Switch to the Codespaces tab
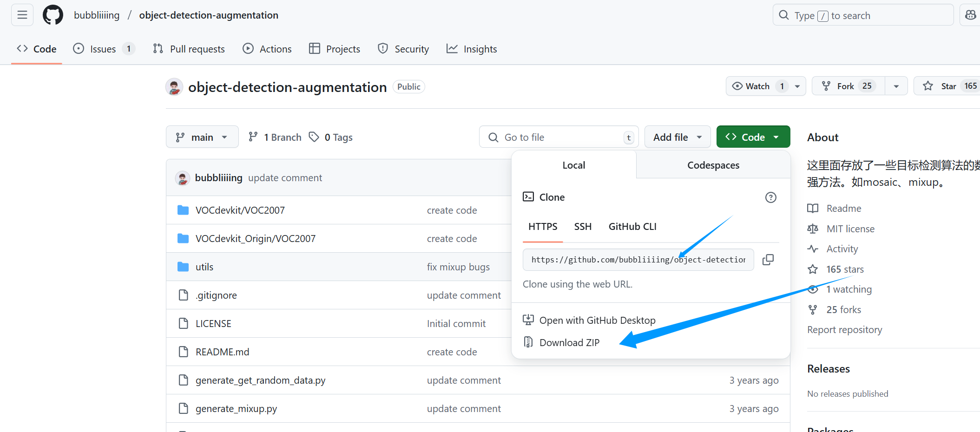Image resolution: width=980 pixels, height=432 pixels. point(713,165)
